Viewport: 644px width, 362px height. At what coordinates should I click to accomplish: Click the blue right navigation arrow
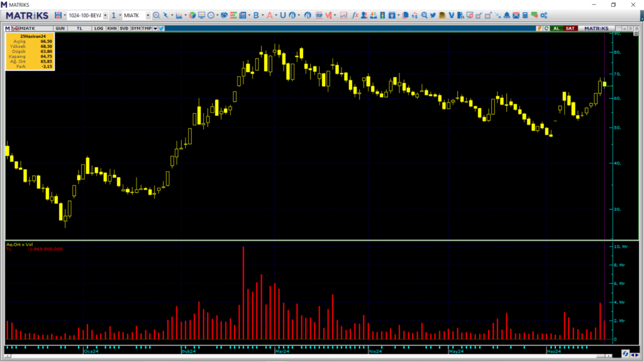point(638,355)
